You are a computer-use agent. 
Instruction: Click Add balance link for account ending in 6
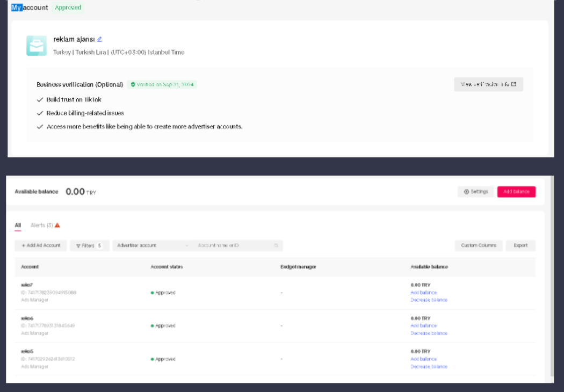coord(423,326)
